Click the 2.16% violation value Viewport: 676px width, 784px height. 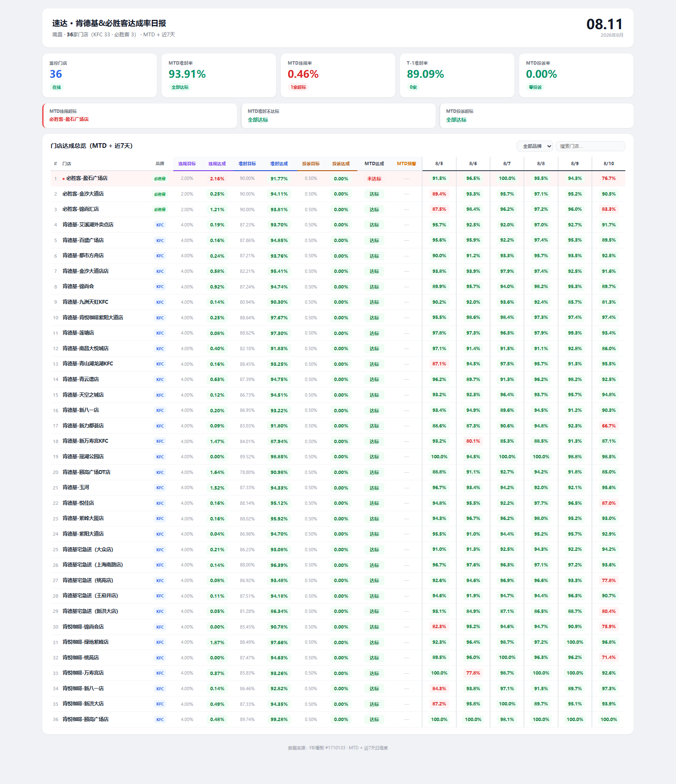[x=217, y=179]
